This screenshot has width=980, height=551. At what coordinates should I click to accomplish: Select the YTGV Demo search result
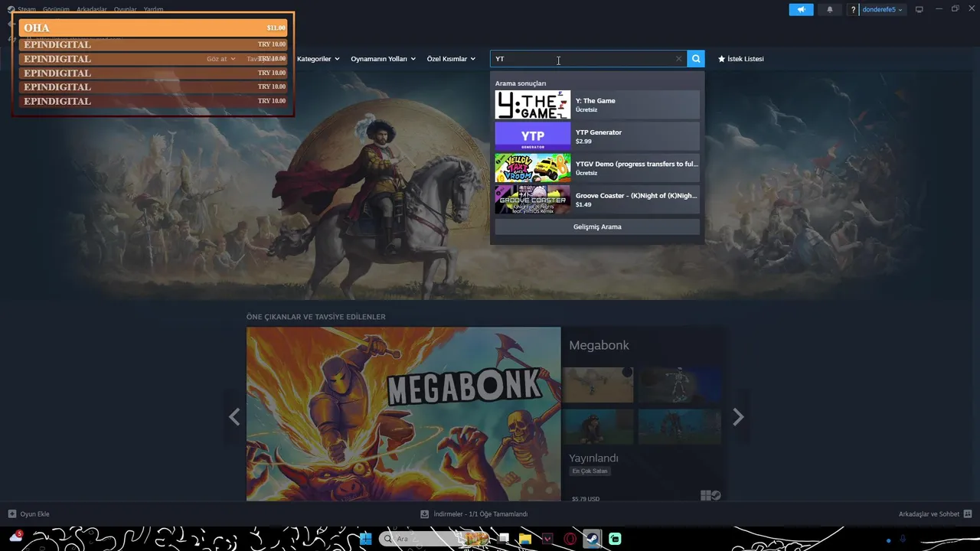[597, 168]
